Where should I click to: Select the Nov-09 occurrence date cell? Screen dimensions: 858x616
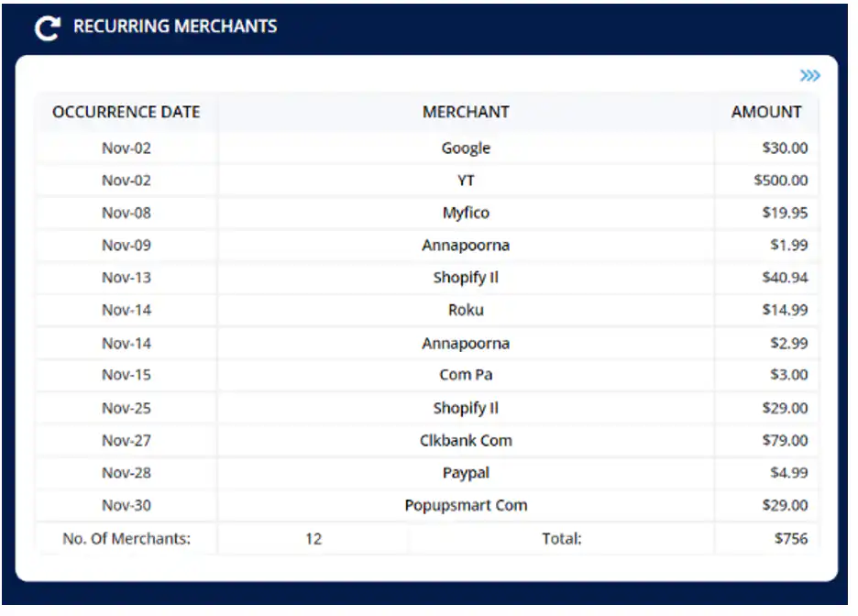pos(126,246)
